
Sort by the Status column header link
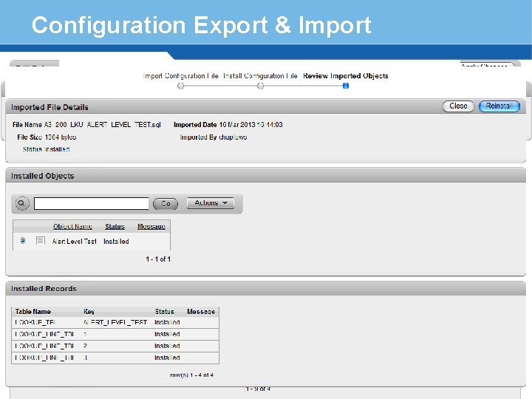[115, 226]
